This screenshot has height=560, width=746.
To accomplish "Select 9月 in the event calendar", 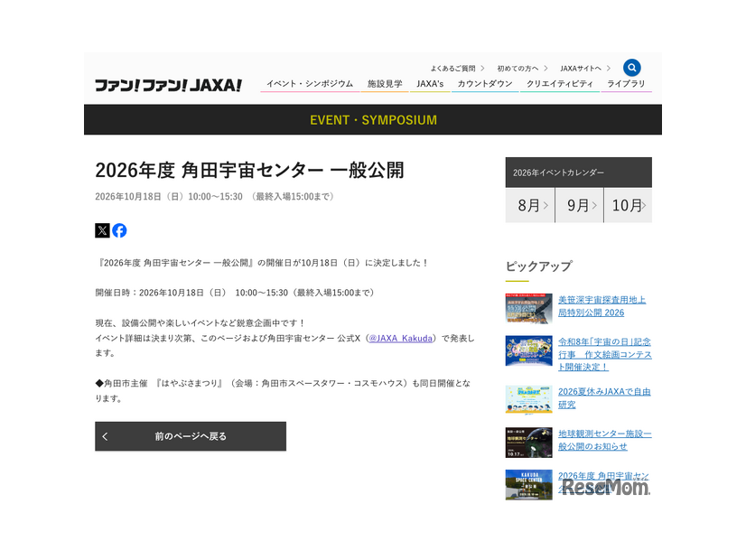I will (580, 205).
